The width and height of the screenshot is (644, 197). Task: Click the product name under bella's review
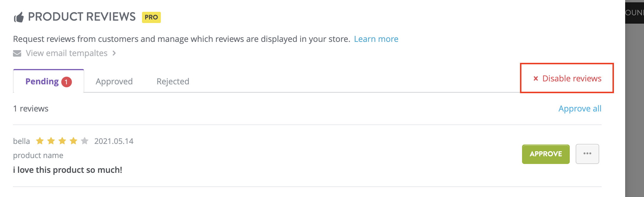[38, 155]
